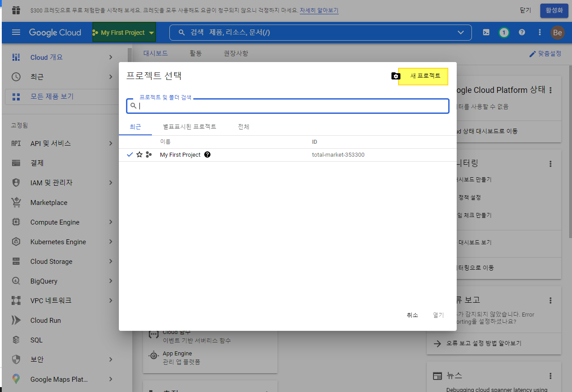
Task: Expand the Kubernetes Engine submenu chevron
Action: pos(111,242)
